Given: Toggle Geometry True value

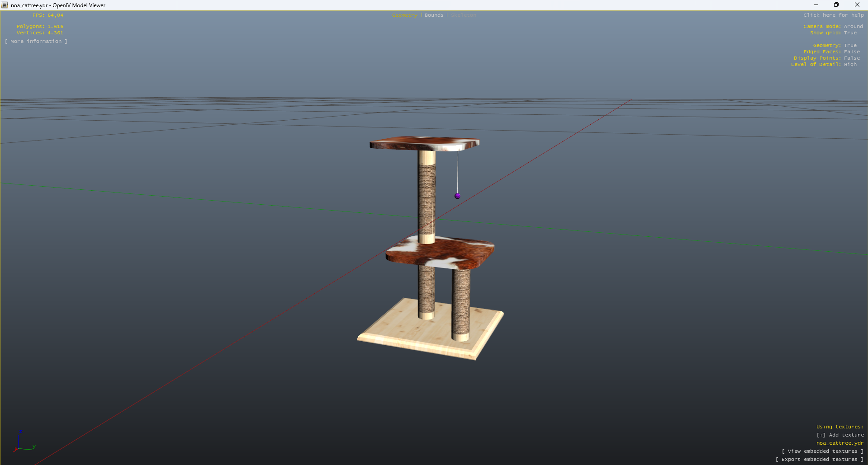Looking at the screenshot, I should (x=850, y=46).
